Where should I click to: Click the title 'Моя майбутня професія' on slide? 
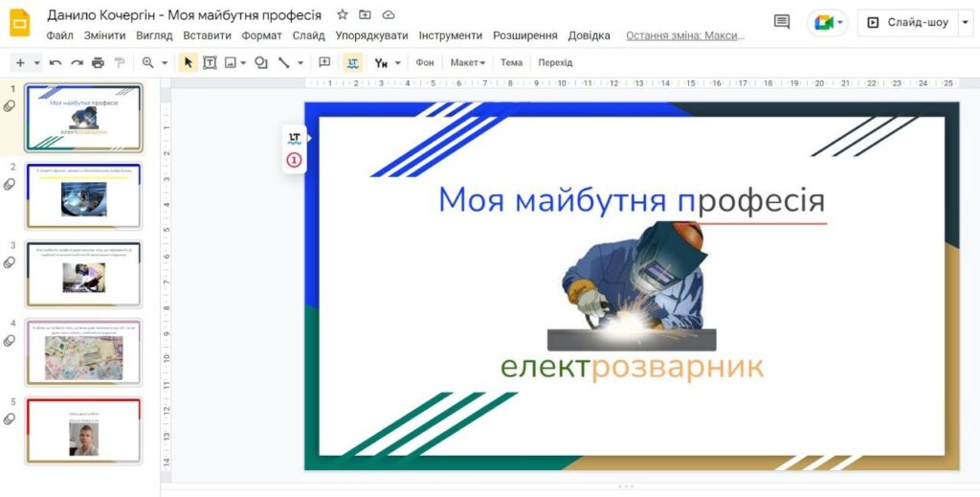[632, 200]
